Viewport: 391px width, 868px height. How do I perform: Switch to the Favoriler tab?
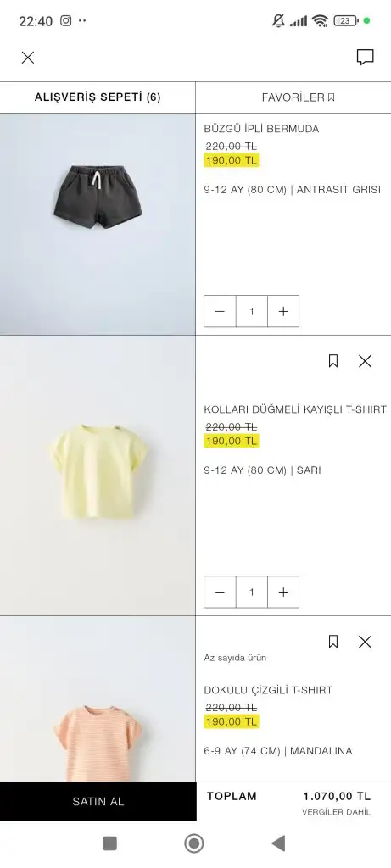293,97
